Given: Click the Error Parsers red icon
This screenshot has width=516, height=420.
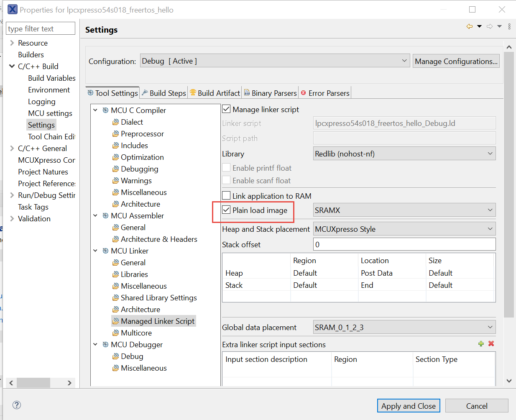Looking at the screenshot, I should coord(304,93).
